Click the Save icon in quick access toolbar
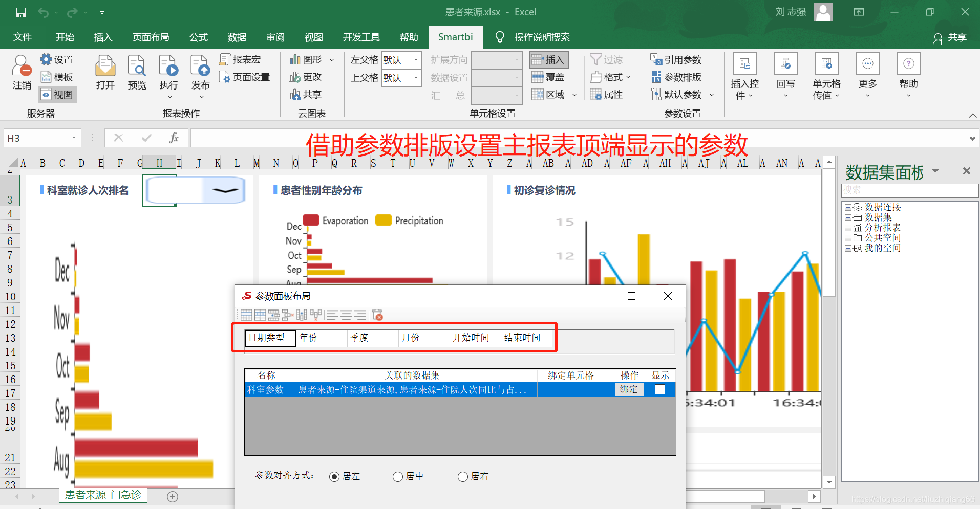 point(21,12)
